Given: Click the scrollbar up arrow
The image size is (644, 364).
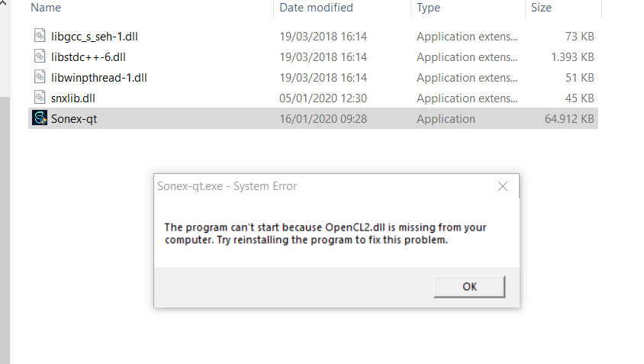Looking at the screenshot, I should pos(3,2).
